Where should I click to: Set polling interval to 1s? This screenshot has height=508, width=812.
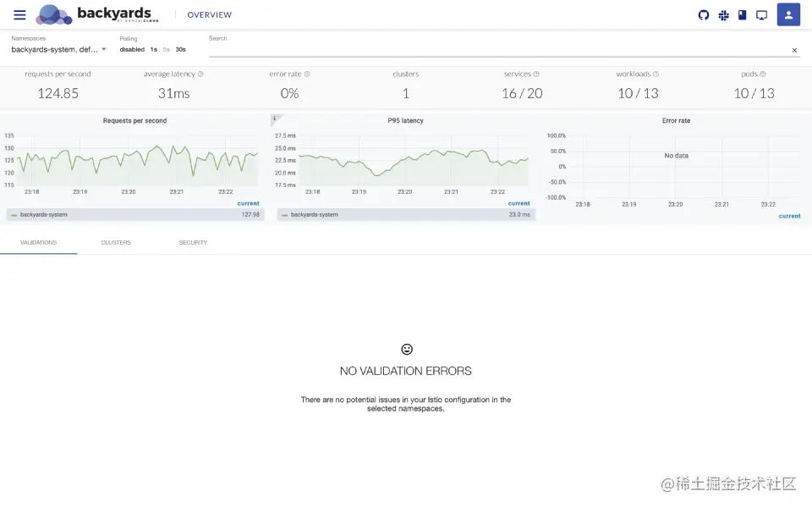pos(154,50)
